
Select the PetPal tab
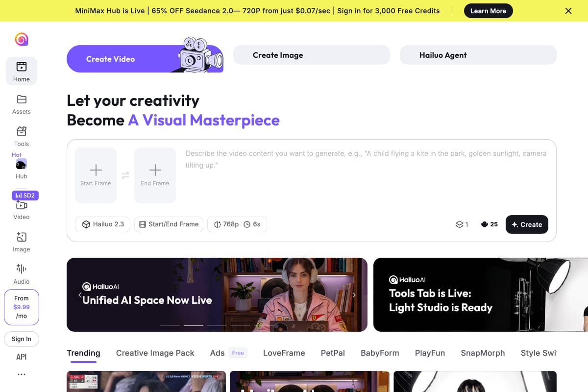tap(333, 353)
